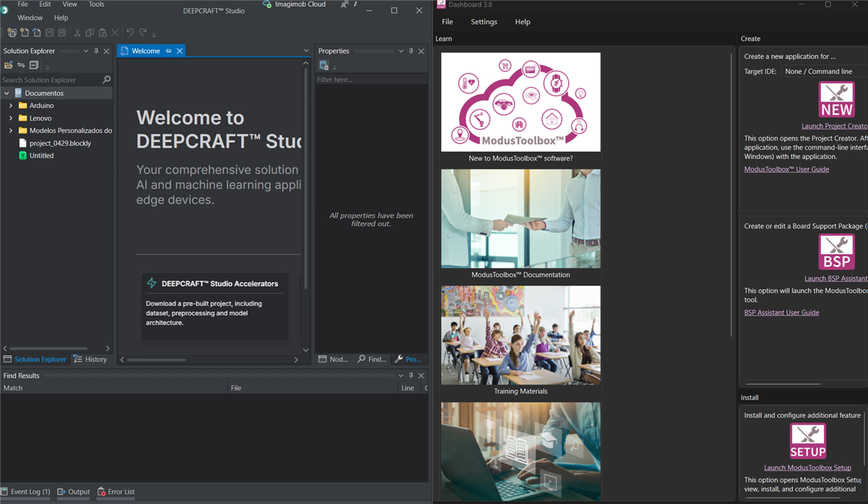Open the main toolbar overflow dropdown arrow

click(154, 35)
